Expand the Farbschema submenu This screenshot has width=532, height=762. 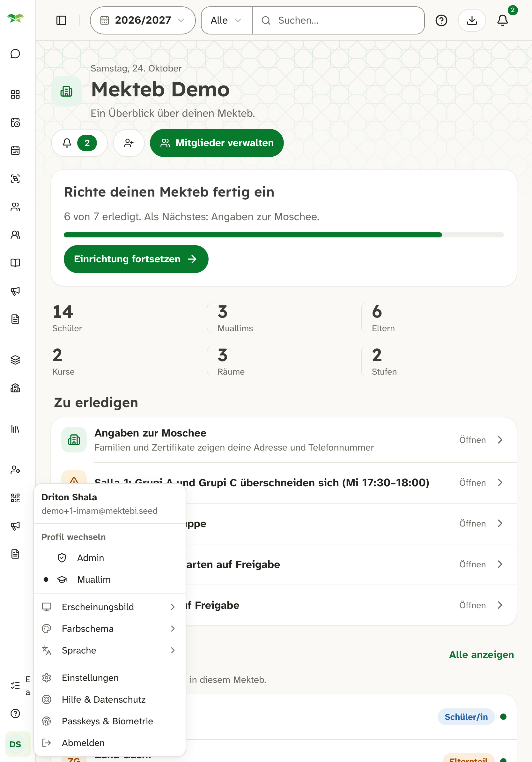pos(109,629)
